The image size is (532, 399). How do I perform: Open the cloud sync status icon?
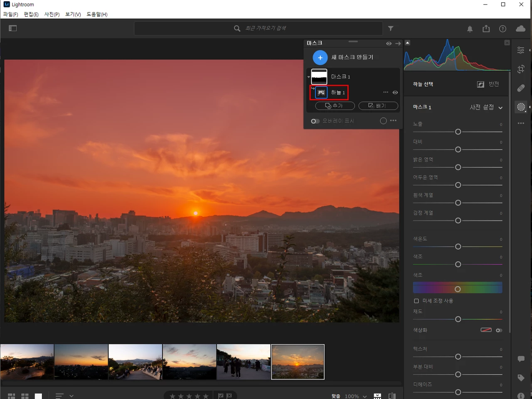(x=520, y=28)
